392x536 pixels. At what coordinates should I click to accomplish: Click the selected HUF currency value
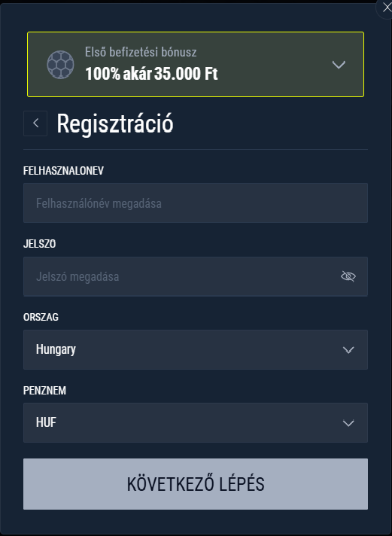coord(46,423)
